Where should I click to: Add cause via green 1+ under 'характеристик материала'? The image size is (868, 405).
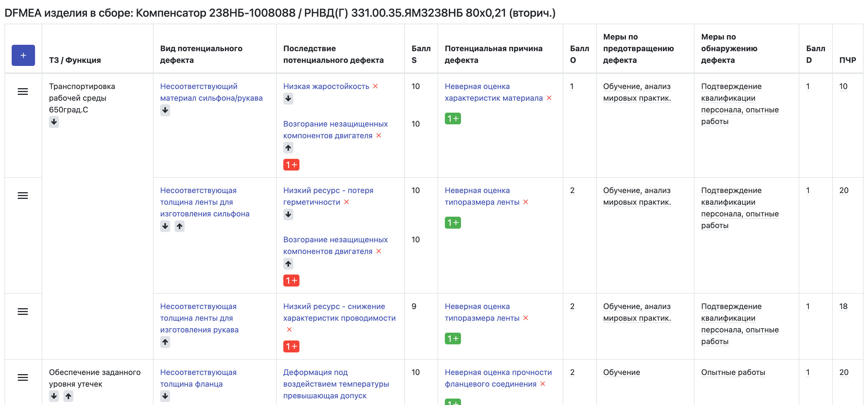[453, 118]
